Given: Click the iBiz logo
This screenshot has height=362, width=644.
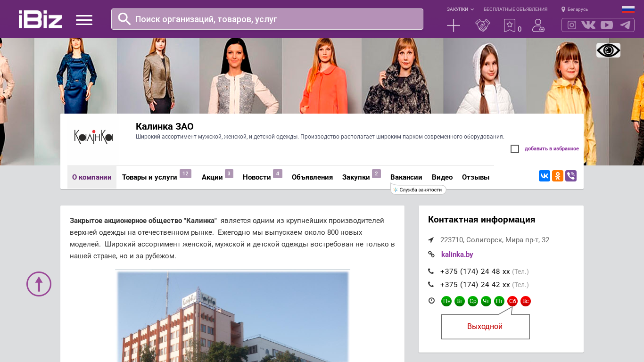Looking at the screenshot, I should tap(40, 19).
